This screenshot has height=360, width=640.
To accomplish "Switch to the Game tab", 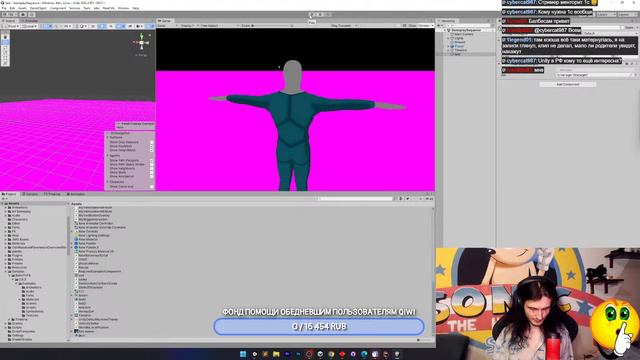I will [165, 21].
